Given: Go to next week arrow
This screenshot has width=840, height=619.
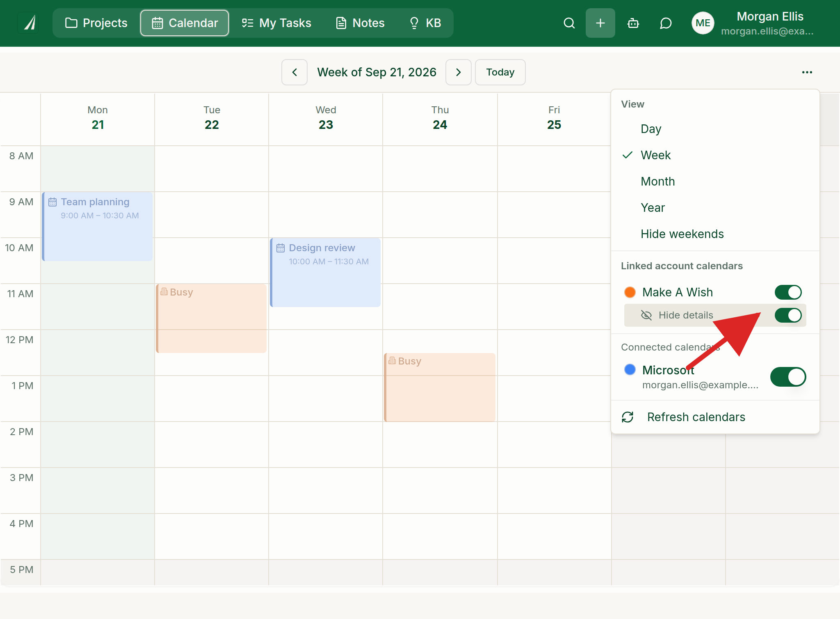Looking at the screenshot, I should [x=459, y=72].
